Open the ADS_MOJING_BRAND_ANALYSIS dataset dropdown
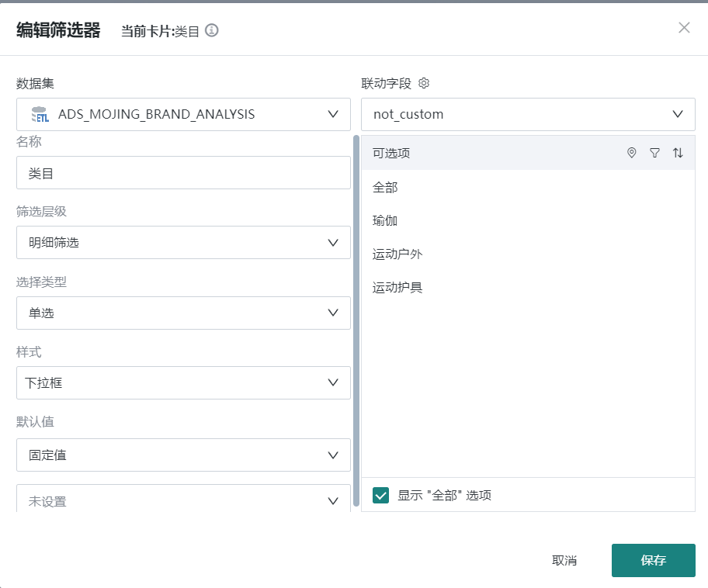This screenshot has width=708, height=588. click(x=183, y=114)
